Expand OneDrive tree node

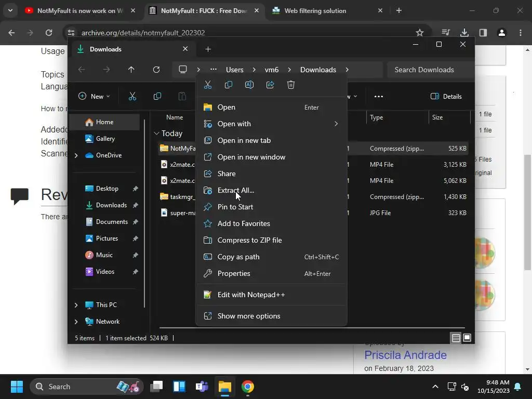click(x=76, y=155)
